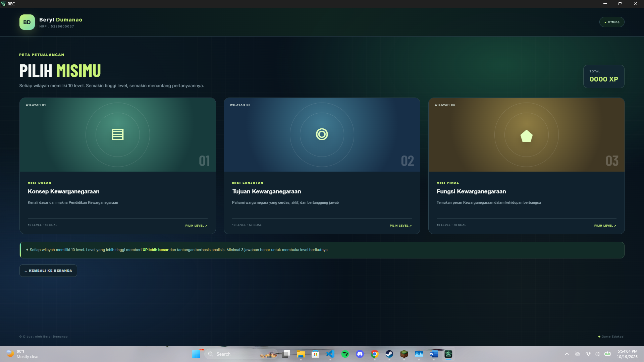This screenshot has width=644, height=362.
Task: Expand the system tray hidden icons chevron
Action: coord(567,354)
